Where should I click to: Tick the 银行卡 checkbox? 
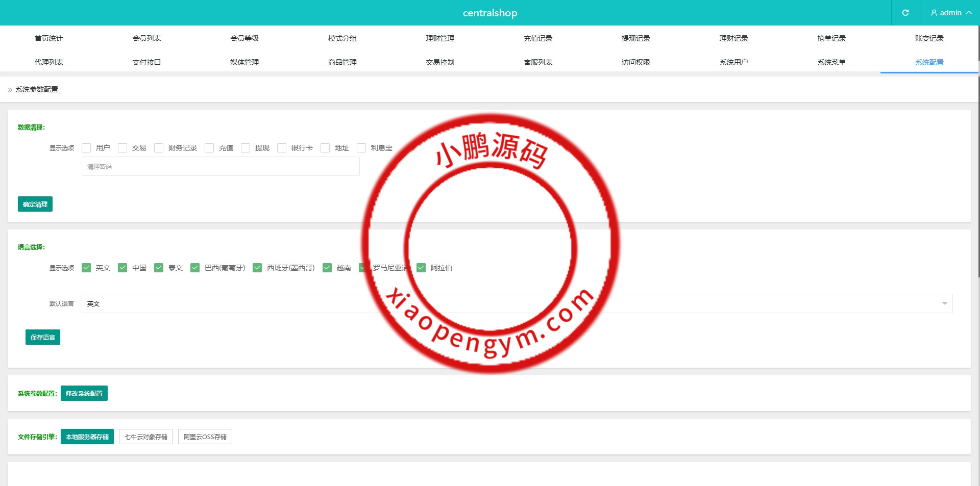282,148
